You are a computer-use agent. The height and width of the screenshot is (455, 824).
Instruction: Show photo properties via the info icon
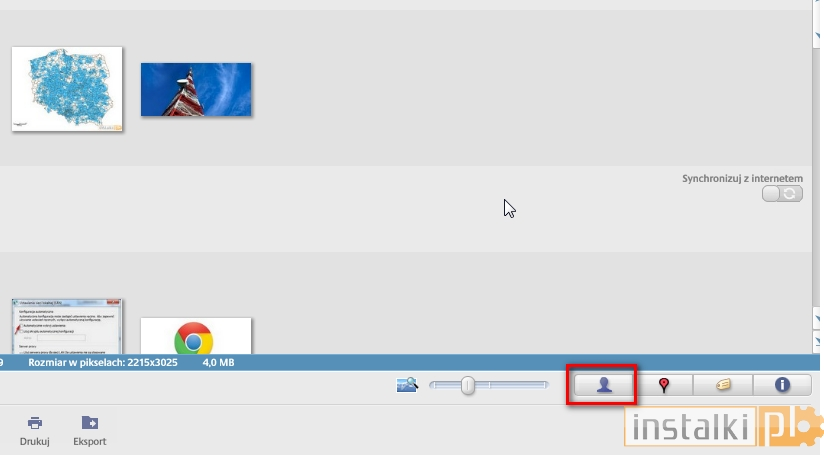click(782, 385)
